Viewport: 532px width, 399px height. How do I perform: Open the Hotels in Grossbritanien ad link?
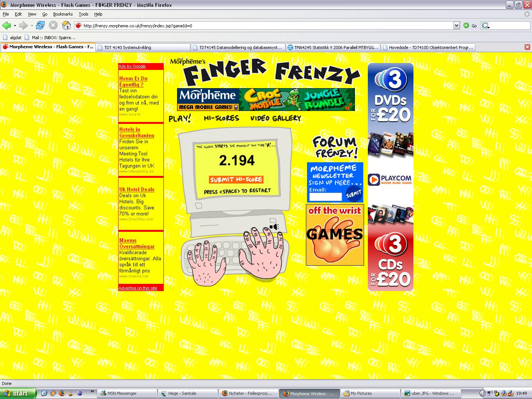[x=137, y=132]
